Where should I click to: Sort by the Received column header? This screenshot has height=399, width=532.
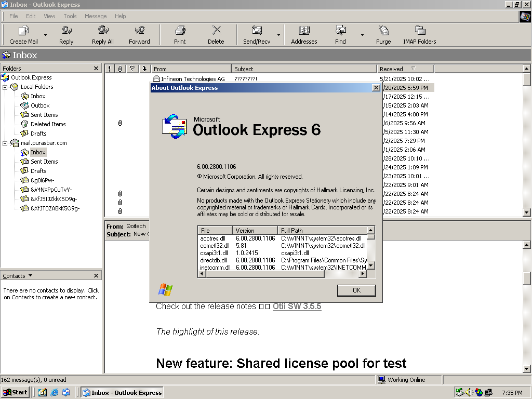(x=405, y=69)
